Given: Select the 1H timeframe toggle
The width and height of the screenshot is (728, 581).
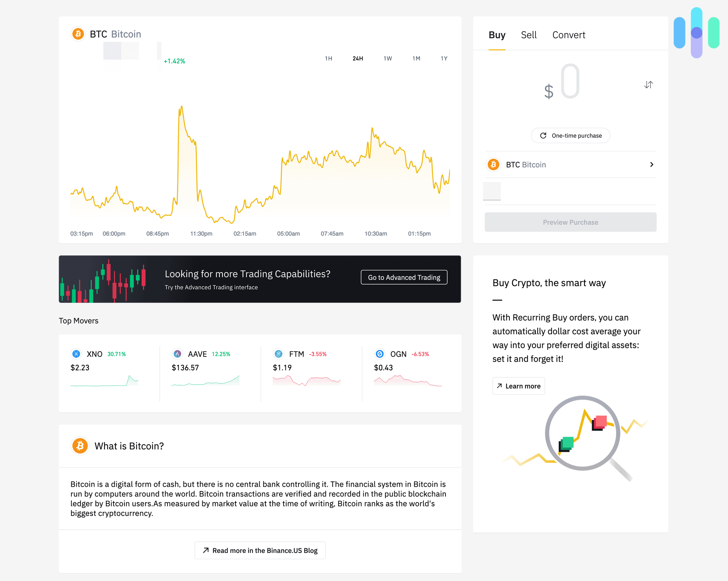Looking at the screenshot, I should click(328, 58).
